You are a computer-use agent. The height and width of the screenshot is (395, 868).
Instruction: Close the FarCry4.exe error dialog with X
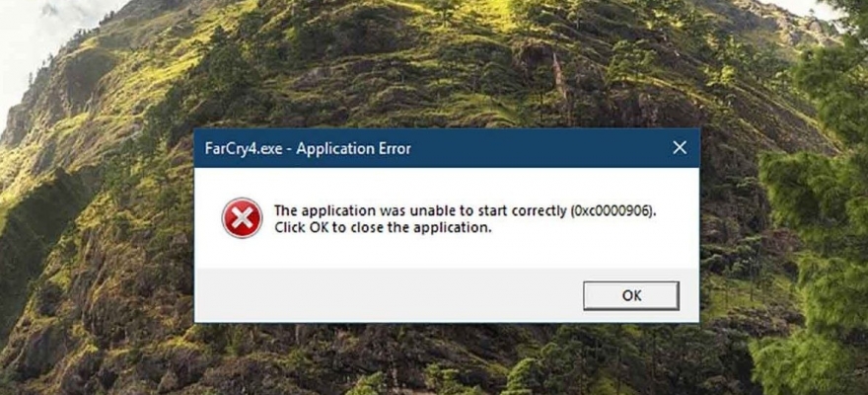tap(680, 147)
